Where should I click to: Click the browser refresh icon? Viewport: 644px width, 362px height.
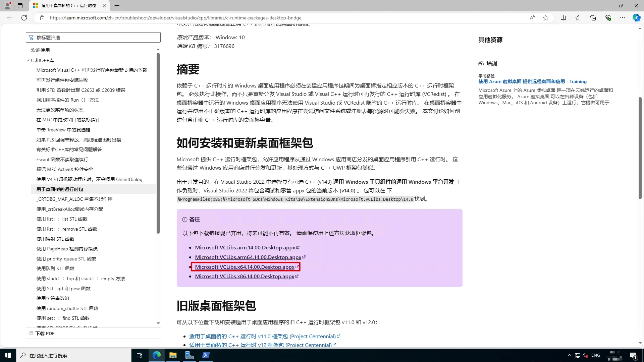[x=24, y=18]
